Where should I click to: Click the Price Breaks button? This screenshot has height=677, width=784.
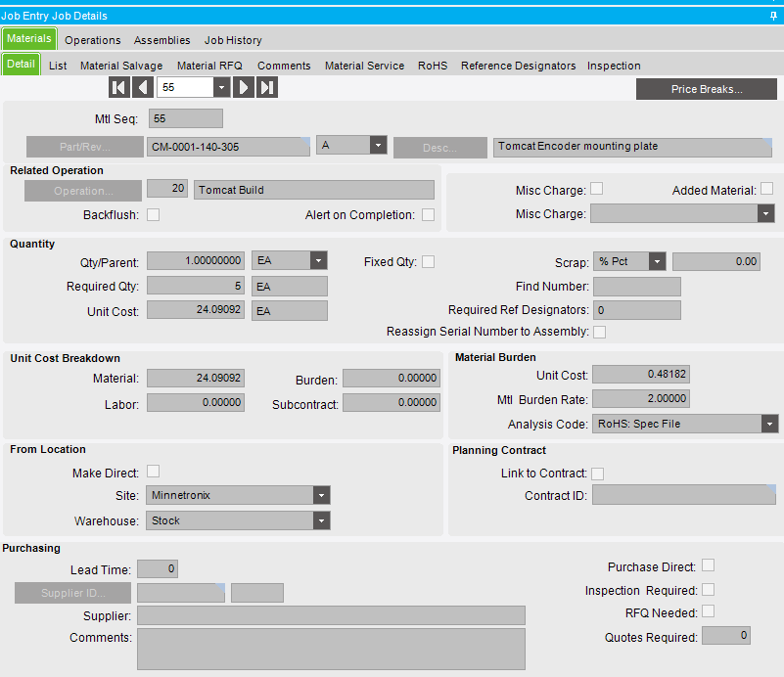(707, 89)
